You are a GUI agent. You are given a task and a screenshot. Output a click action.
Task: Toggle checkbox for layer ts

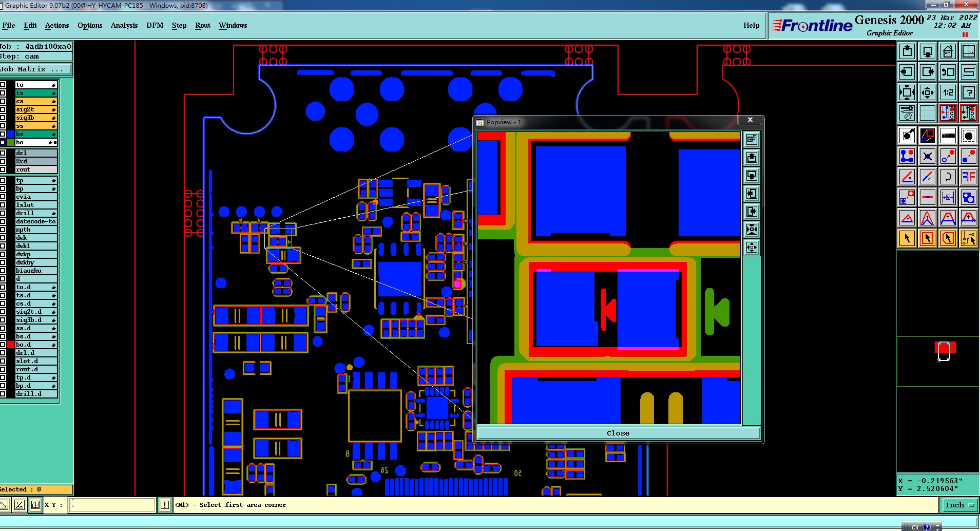(3, 93)
